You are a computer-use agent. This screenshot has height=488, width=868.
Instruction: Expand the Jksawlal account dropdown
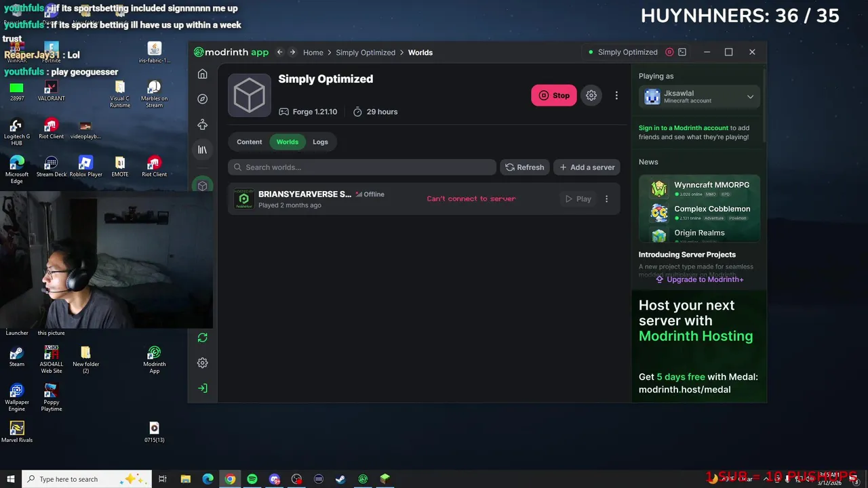point(699,97)
